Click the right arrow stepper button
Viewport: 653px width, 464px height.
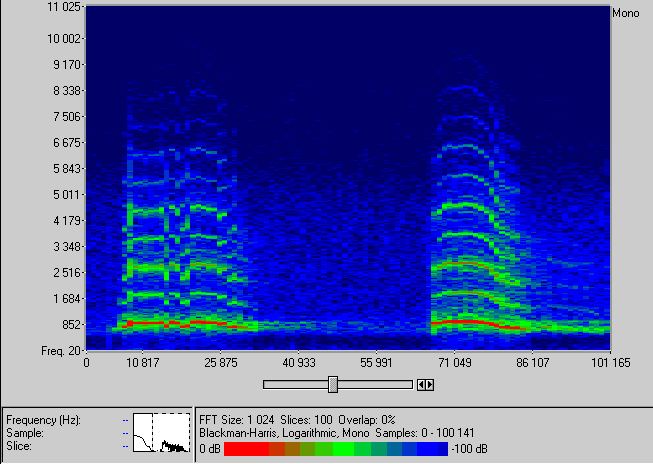click(x=430, y=385)
